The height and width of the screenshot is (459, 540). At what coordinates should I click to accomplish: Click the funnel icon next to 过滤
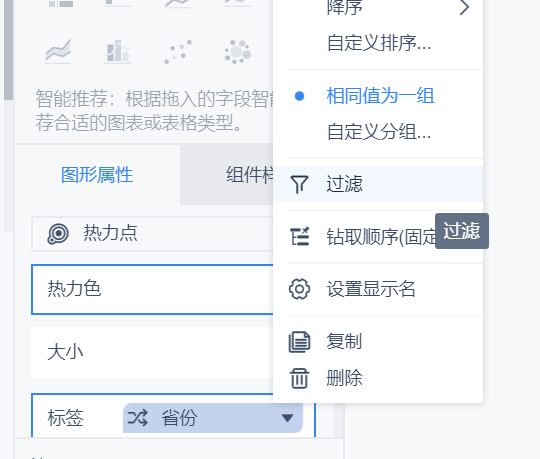click(299, 184)
